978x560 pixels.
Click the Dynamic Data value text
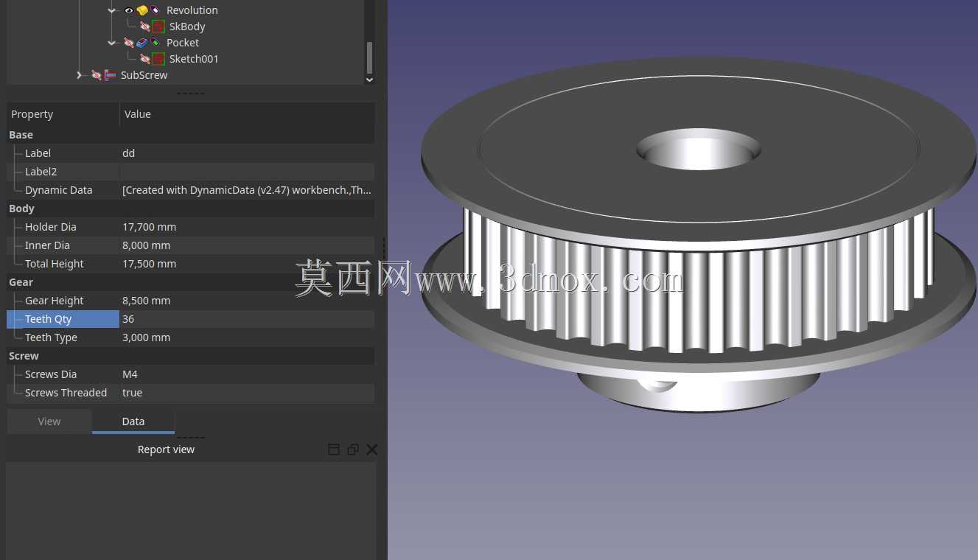click(247, 190)
